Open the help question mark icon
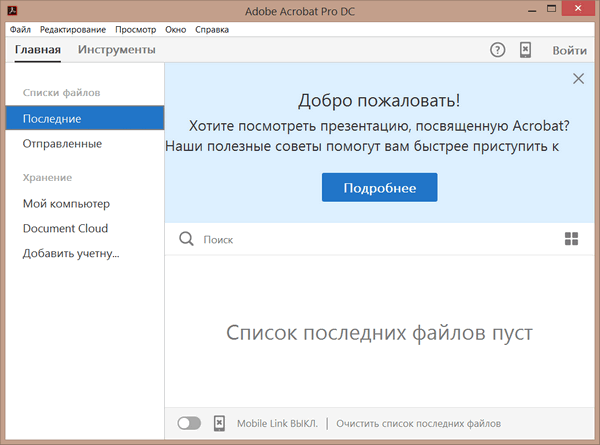600x445 pixels. 497,50
